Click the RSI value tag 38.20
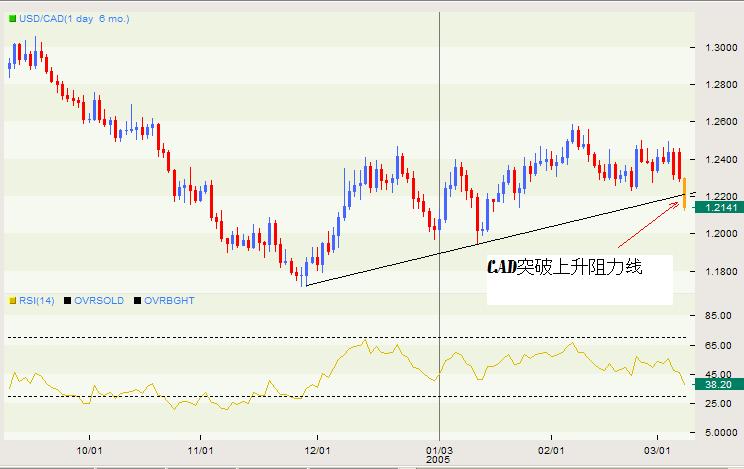 718,385
